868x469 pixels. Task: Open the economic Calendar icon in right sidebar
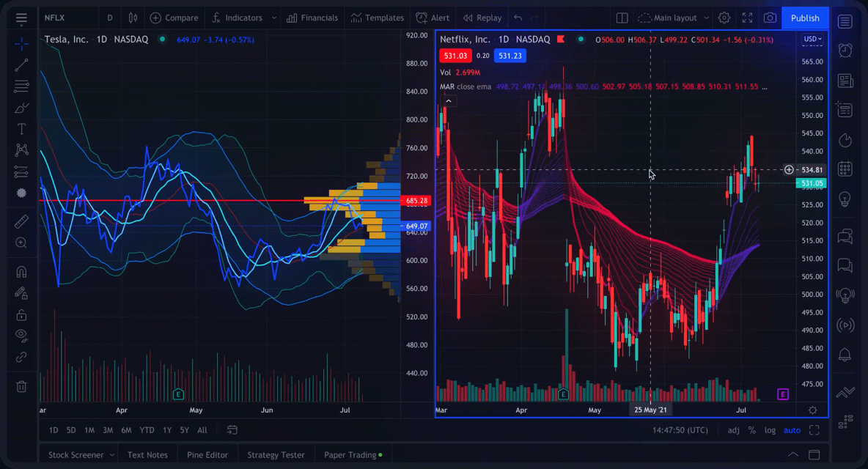(x=845, y=169)
